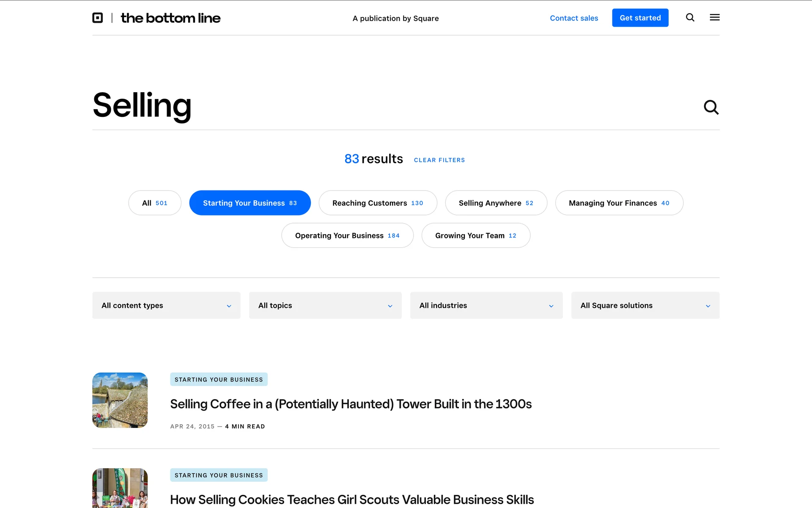Open the header search magnifier icon
Viewport: 812px width, 508px height.
tap(690, 17)
